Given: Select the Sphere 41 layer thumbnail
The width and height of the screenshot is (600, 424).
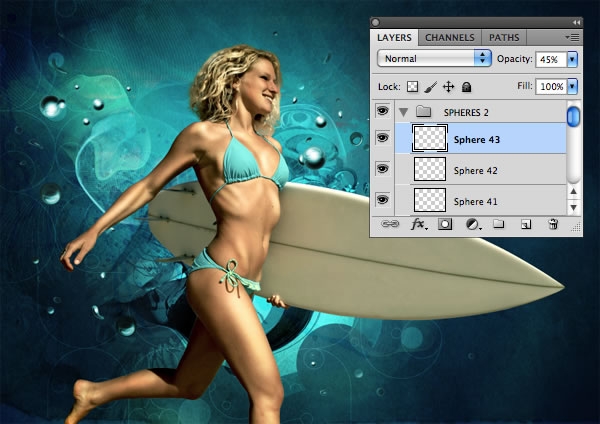Looking at the screenshot, I should point(430,200).
